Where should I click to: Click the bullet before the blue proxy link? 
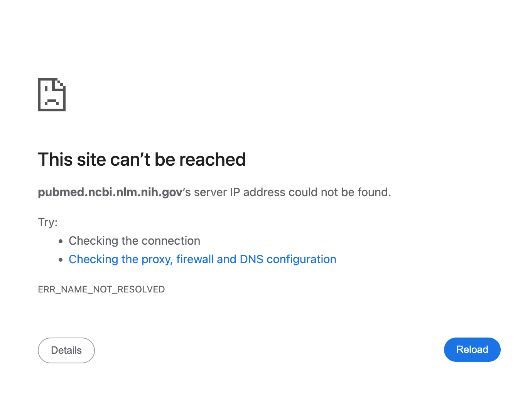[x=61, y=260]
